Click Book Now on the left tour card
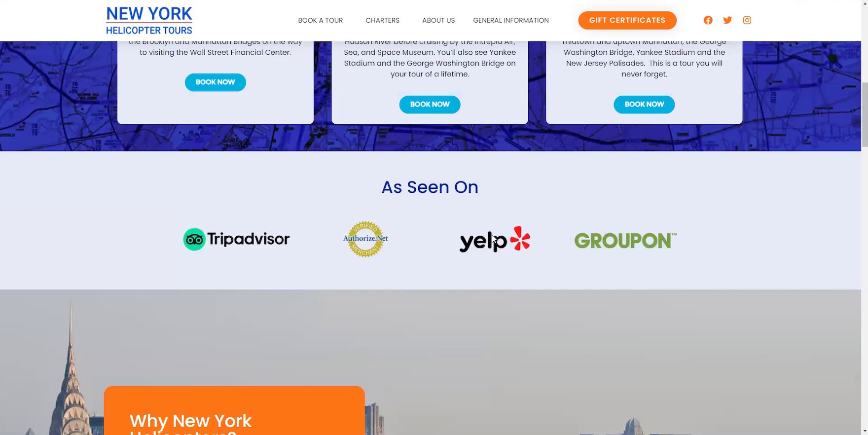The height and width of the screenshot is (435, 868). coord(216,82)
